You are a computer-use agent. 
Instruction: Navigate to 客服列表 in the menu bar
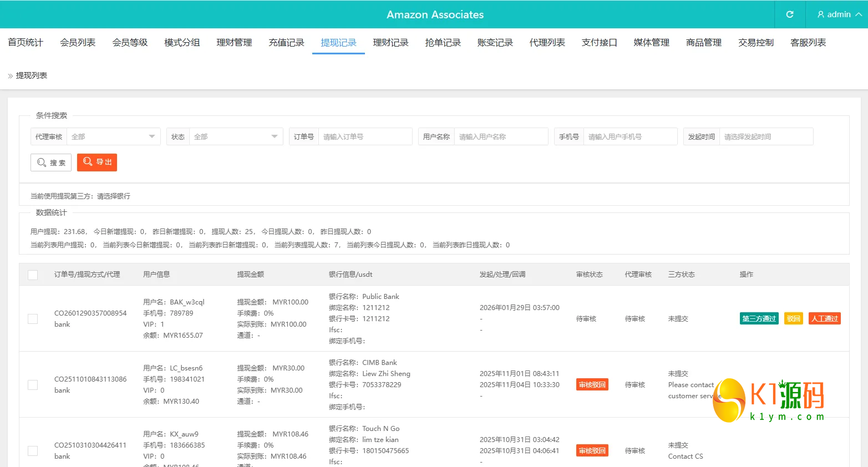click(x=808, y=42)
